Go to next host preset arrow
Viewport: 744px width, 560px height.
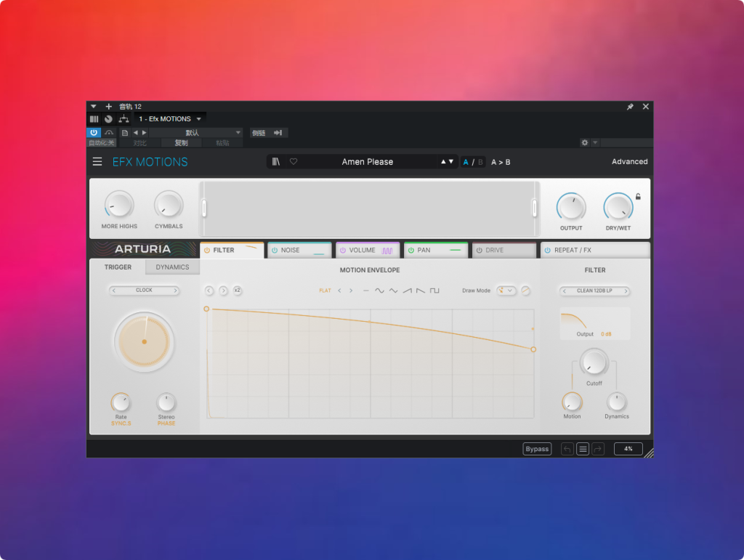click(x=145, y=133)
